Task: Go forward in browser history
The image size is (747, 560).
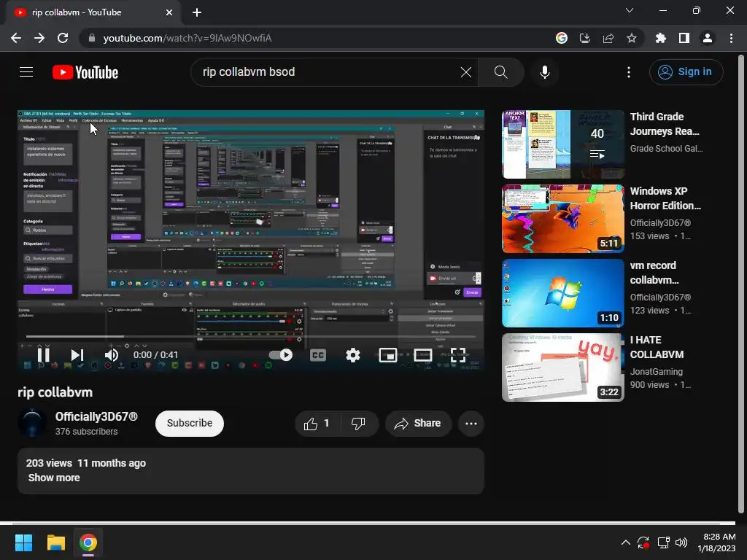Action: 39,38
